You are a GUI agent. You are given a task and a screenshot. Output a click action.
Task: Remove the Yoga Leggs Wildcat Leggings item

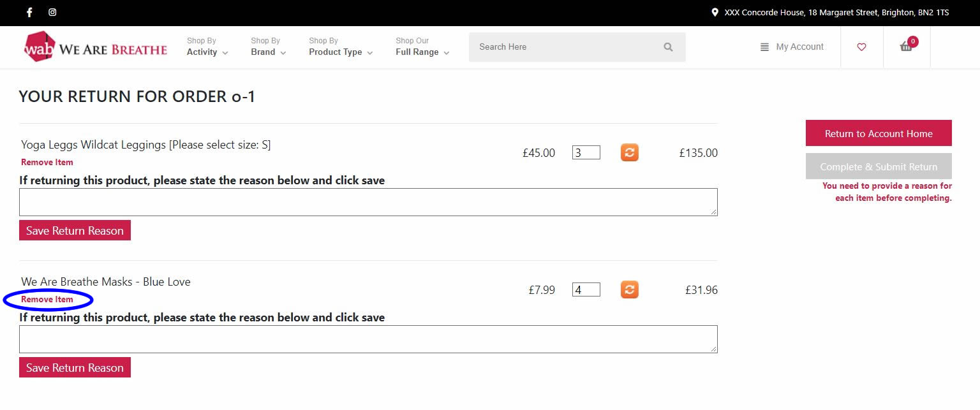point(47,162)
